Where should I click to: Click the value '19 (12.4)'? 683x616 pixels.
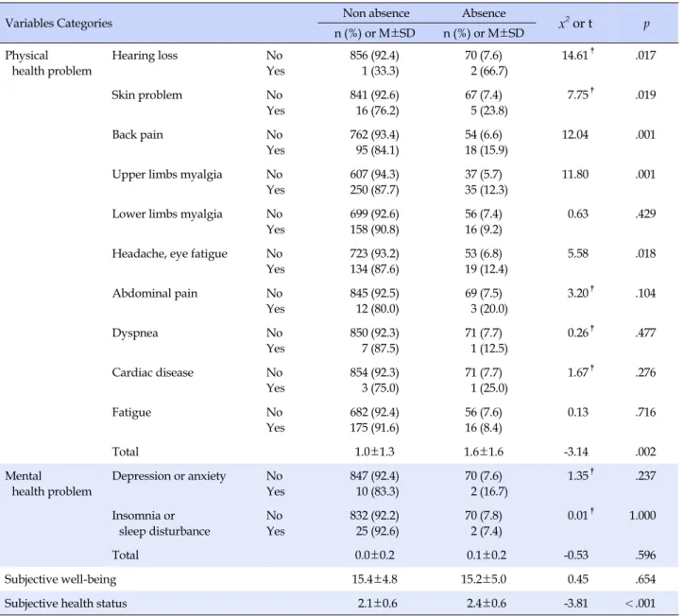click(487, 269)
